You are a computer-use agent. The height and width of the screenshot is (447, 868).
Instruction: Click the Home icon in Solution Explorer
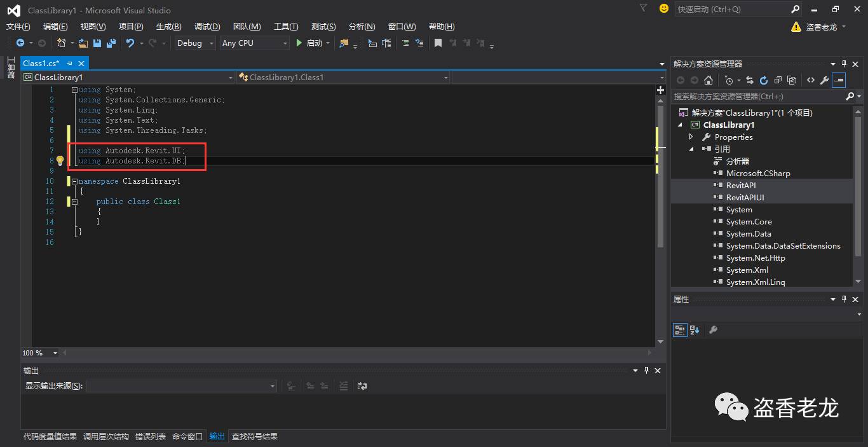tap(709, 80)
